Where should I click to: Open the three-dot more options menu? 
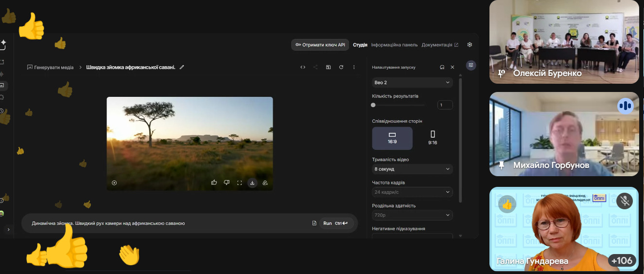(x=354, y=67)
